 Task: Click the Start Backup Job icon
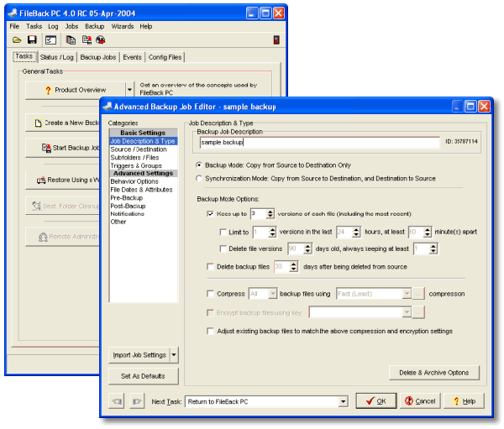(x=46, y=148)
